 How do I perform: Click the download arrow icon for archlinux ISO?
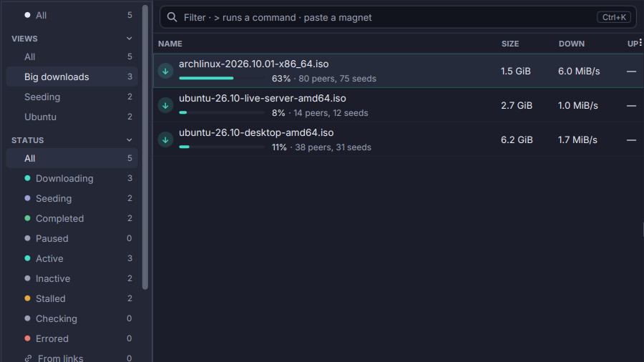coord(165,71)
